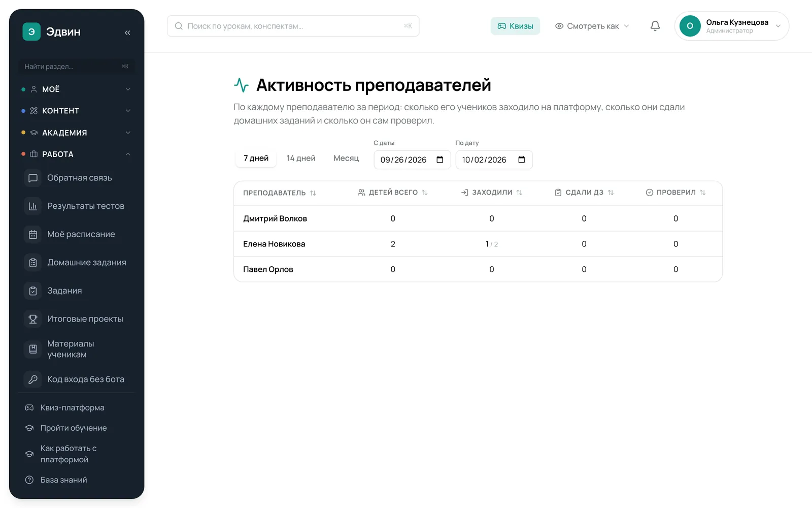Open Обратная связь menu item
812x508 pixels.
(76, 178)
